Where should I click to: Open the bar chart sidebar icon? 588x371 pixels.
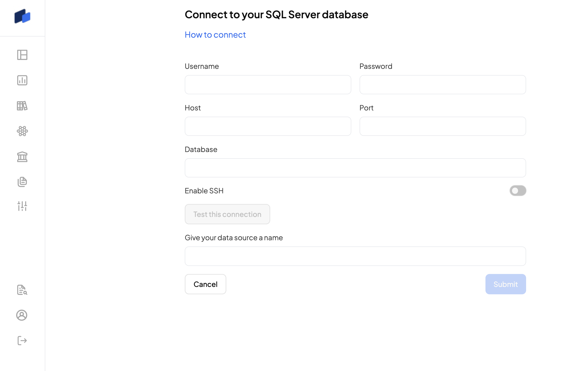tap(22, 80)
